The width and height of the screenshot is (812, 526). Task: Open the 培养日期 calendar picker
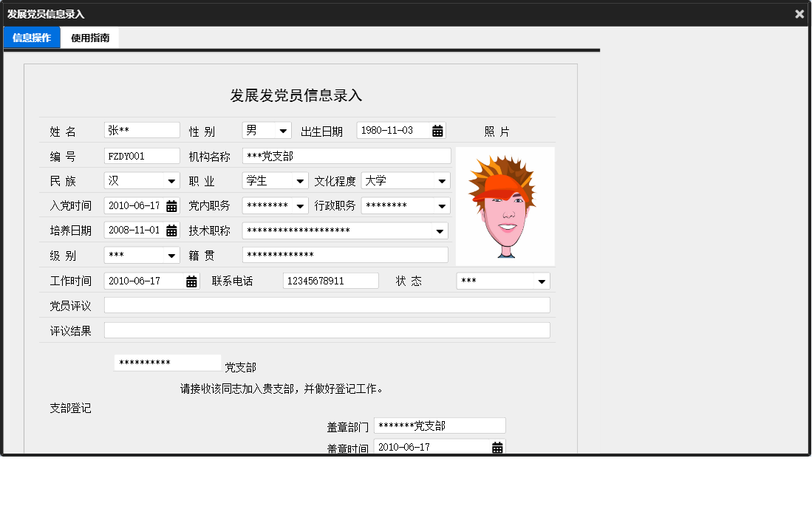click(173, 230)
